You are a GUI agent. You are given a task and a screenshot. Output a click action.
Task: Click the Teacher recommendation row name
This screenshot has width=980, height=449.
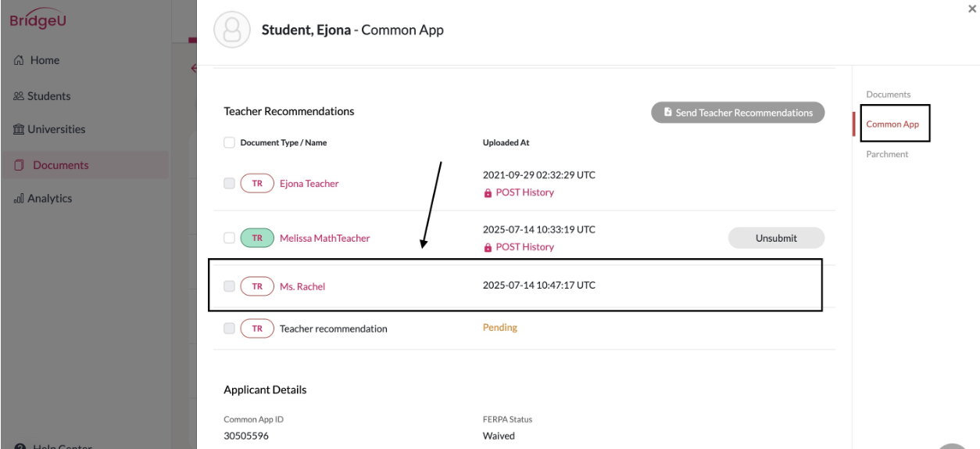(334, 329)
